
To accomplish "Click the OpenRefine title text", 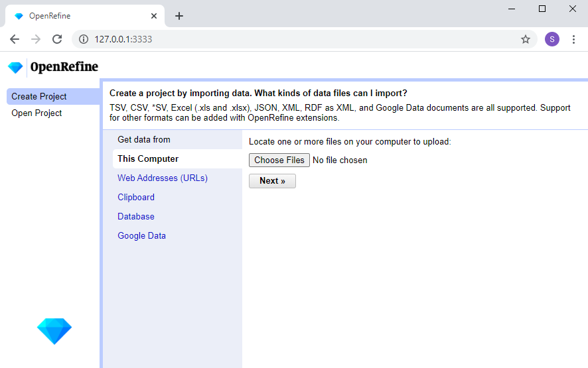I will coord(64,67).
